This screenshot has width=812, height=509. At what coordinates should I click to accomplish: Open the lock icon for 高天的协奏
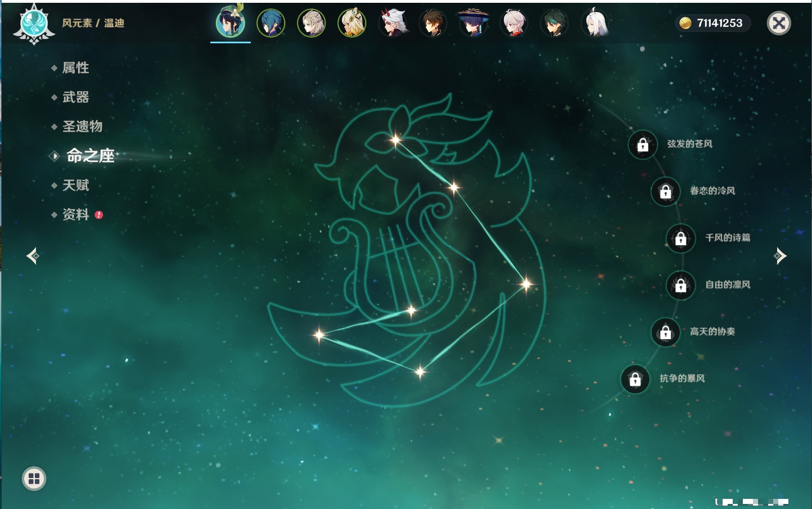[665, 332]
